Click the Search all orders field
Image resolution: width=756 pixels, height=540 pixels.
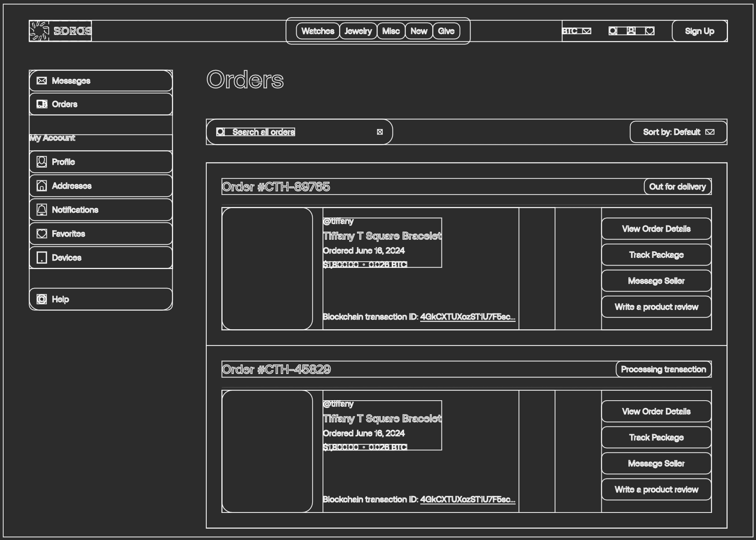299,132
